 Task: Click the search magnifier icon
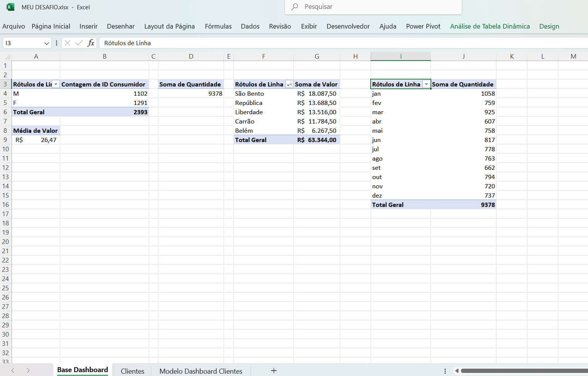coord(295,7)
